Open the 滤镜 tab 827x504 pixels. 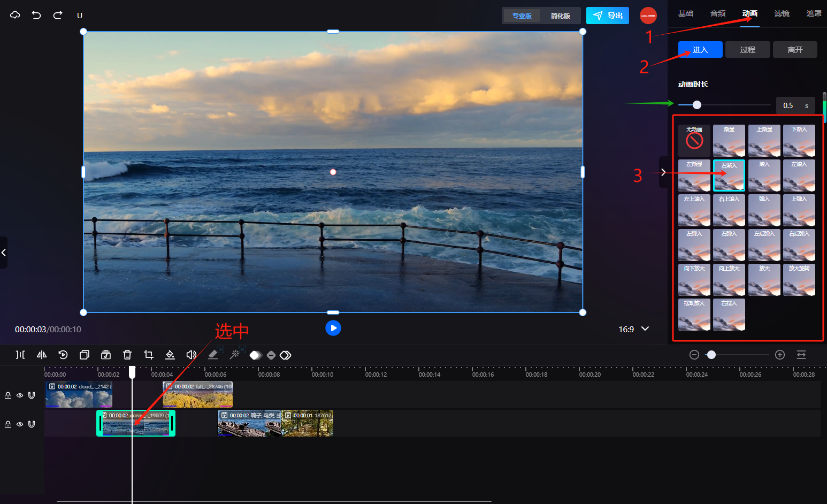coord(782,13)
